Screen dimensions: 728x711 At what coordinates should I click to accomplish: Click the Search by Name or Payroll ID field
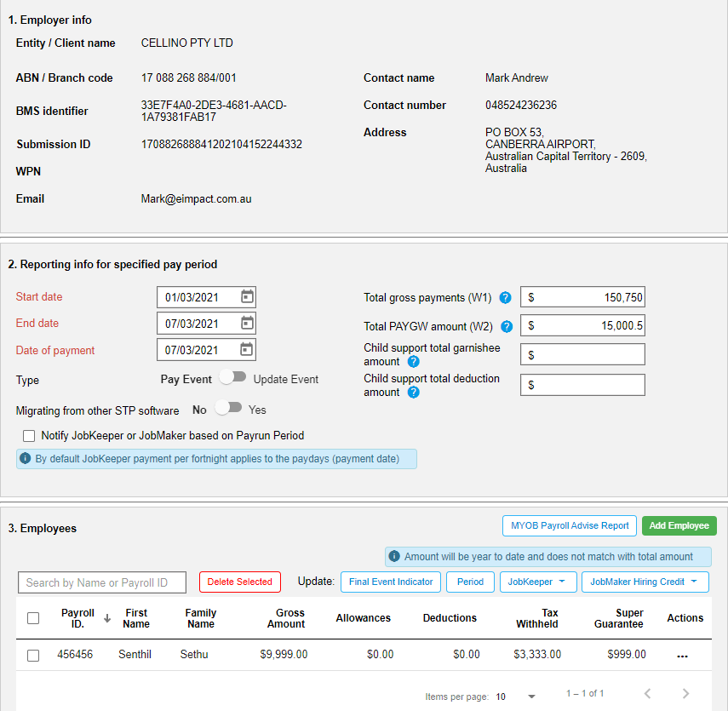click(x=101, y=582)
